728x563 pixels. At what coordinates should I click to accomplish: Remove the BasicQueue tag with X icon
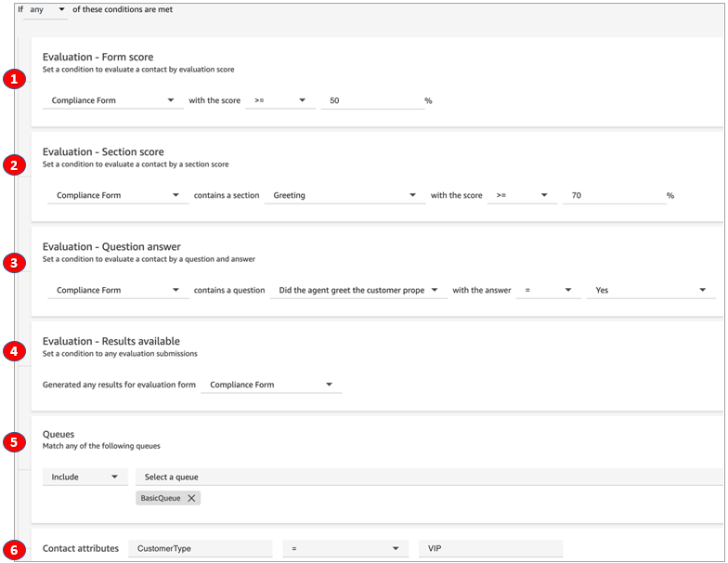[x=191, y=498]
